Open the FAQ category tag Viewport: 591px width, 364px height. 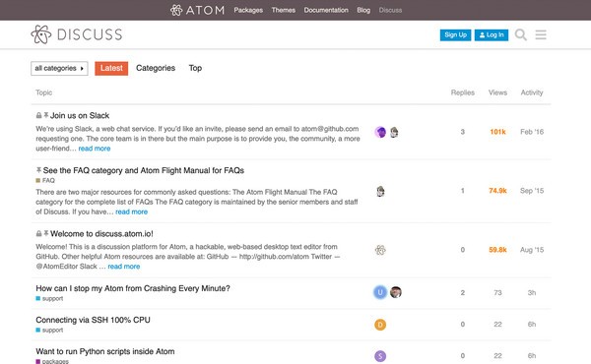point(45,180)
